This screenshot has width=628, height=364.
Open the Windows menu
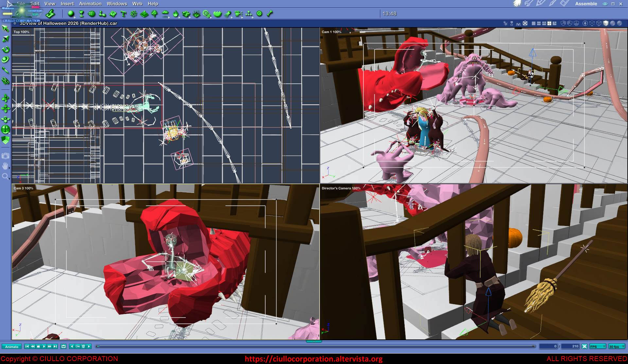tap(117, 4)
